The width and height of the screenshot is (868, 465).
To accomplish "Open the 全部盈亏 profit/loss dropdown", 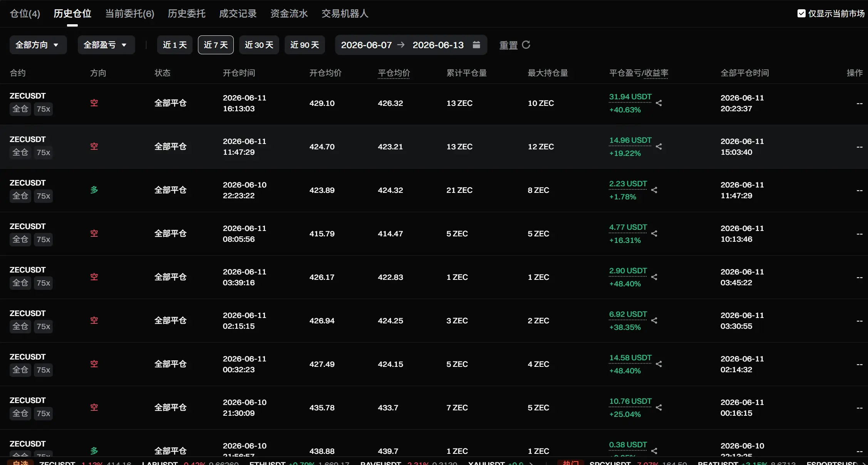I will (106, 45).
